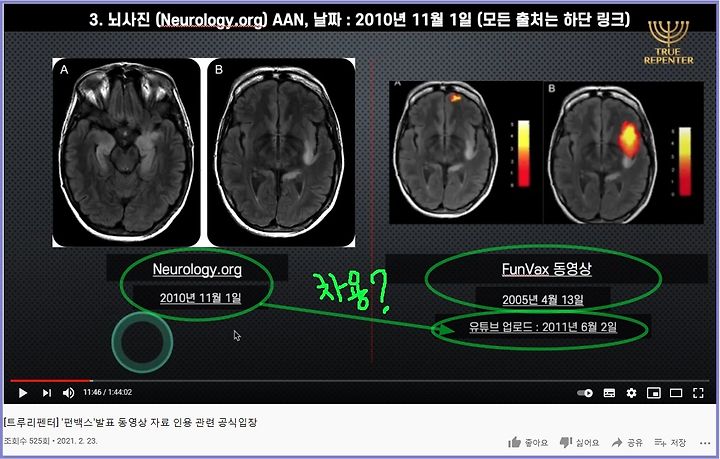Click the 2010년 11월 1일 date label under Neurology.org
Image resolution: width=720 pixels, height=459 pixels.
pos(200,298)
